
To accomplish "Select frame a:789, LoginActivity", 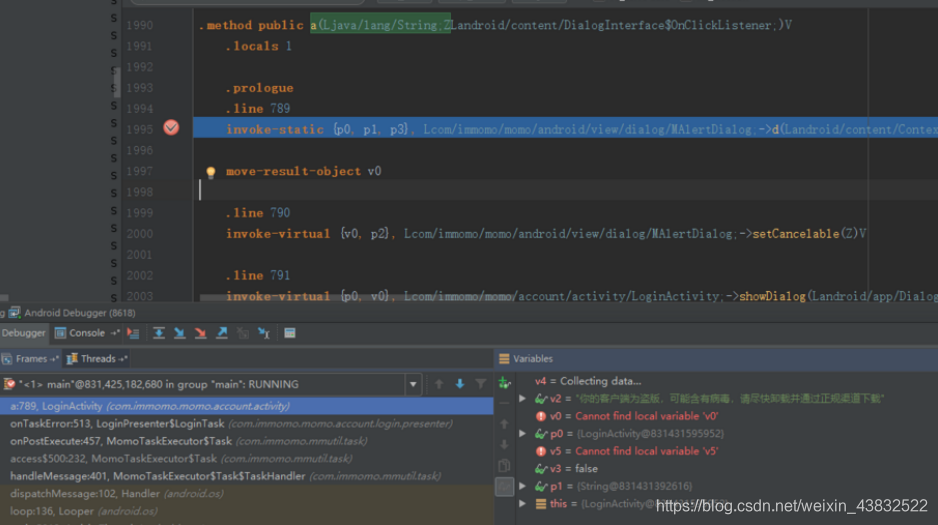I will point(246,406).
